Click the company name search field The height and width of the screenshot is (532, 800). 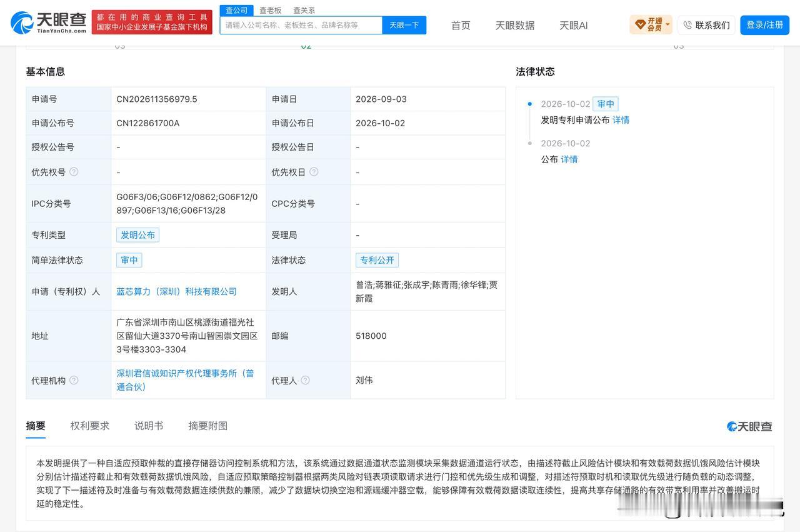(301, 25)
